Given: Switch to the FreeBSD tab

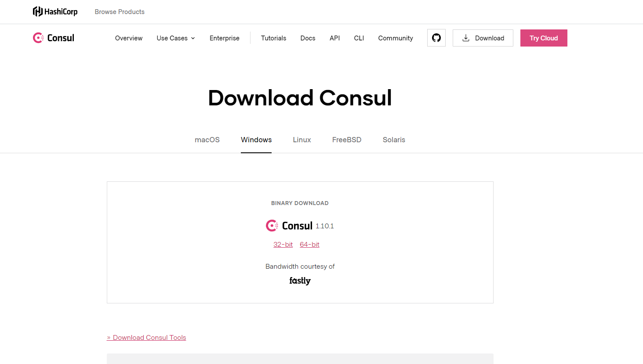Looking at the screenshot, I should click(x=347, y=140).
